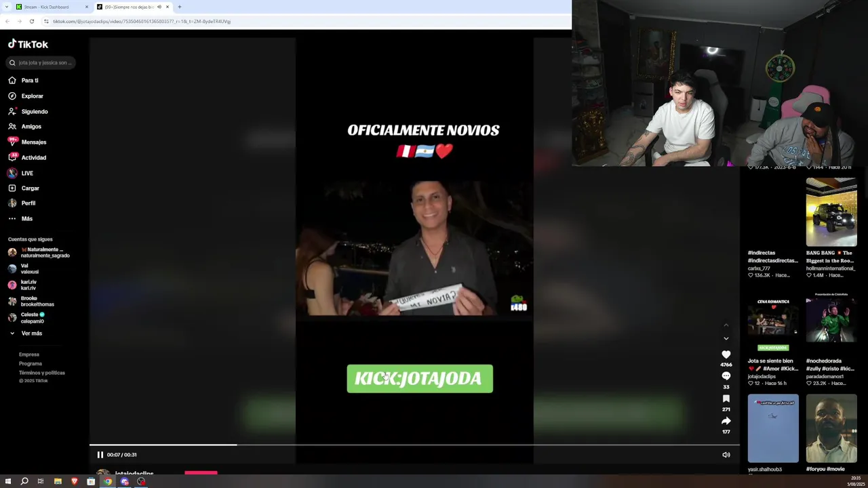Image resolution: width=868 pixels, height=488 pixels.
Task: Go to Explorar in the sidebar
Action: click(x=32, y=96)
